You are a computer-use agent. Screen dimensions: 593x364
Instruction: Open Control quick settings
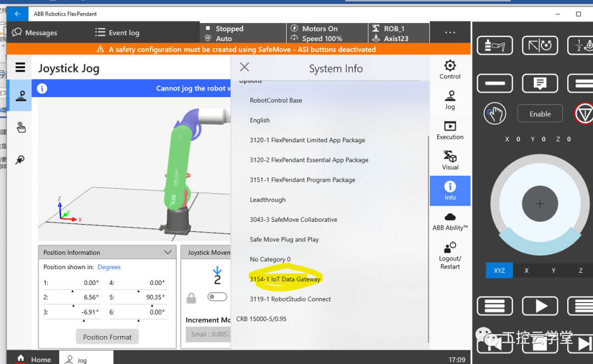tap(450, 70)
